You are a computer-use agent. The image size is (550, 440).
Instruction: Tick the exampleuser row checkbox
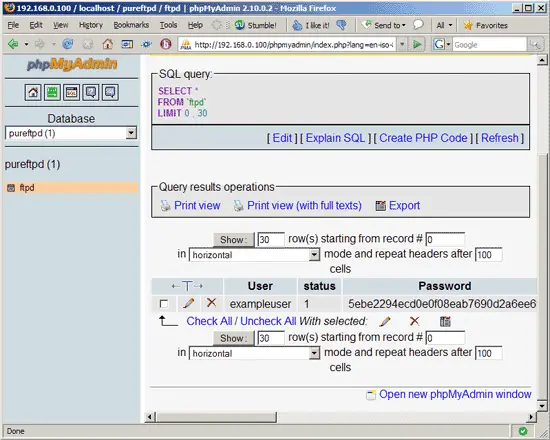coord(163,304)
